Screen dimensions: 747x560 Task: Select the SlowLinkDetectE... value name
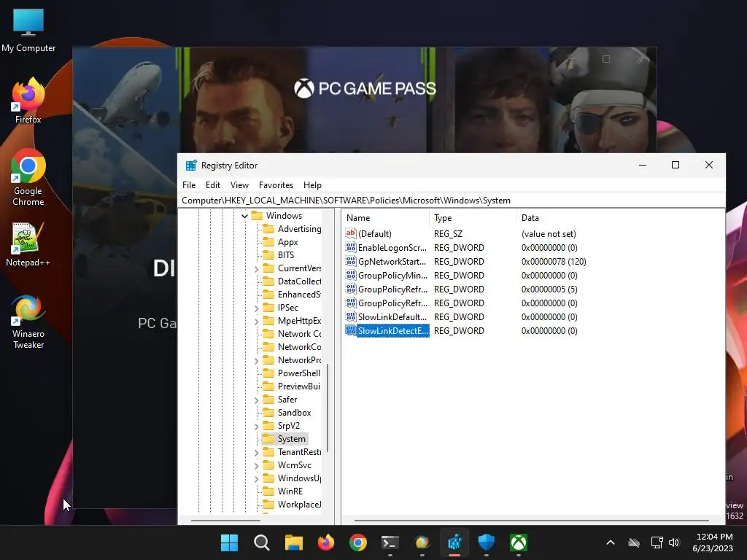coord(393,331)
